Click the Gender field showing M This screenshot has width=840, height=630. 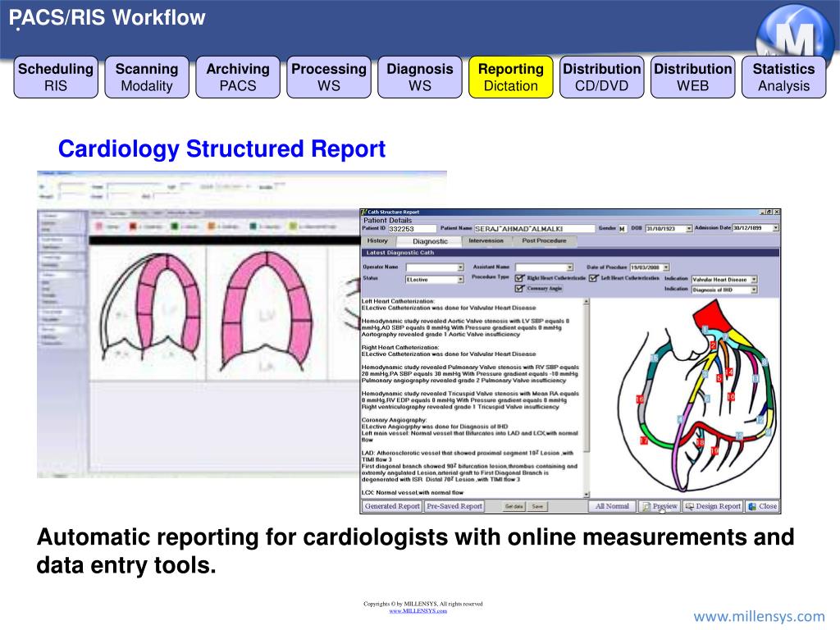pos(623,229)
